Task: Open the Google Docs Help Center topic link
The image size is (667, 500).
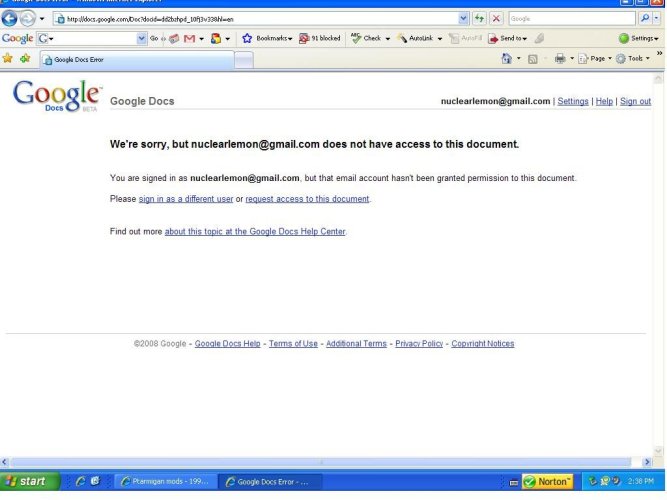Action: tap(255, 231)
